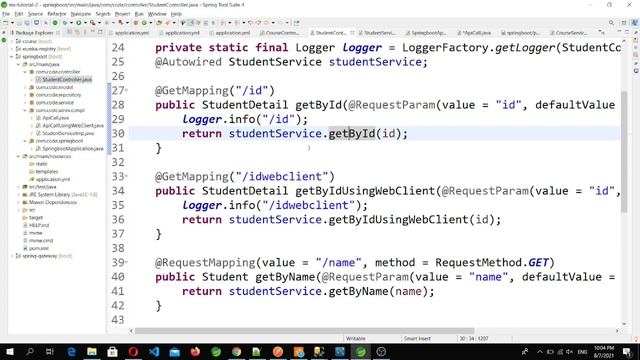This screenshot has width=640, height=360.
Task: Click the Search magnifier icon at toolbar right
Action: (x=611, y=23)
